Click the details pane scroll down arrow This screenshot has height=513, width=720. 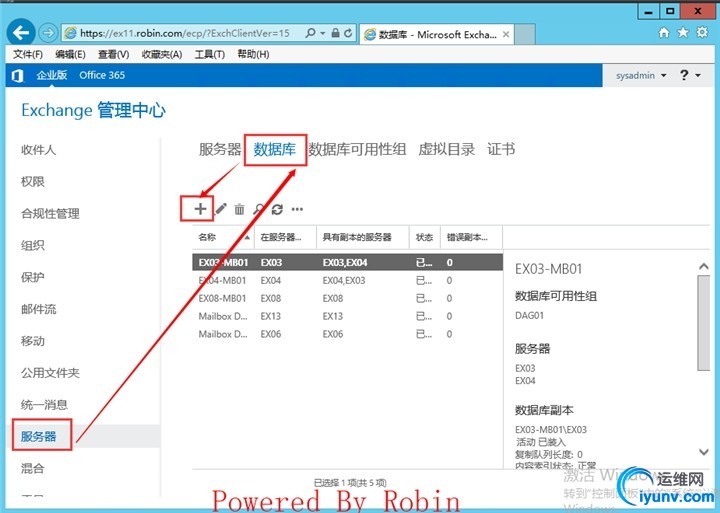703,452
